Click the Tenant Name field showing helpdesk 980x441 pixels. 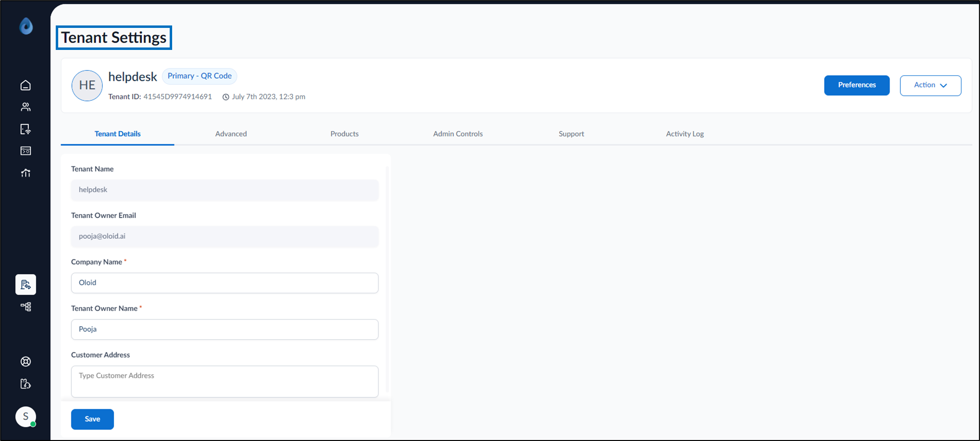point(225,190)
